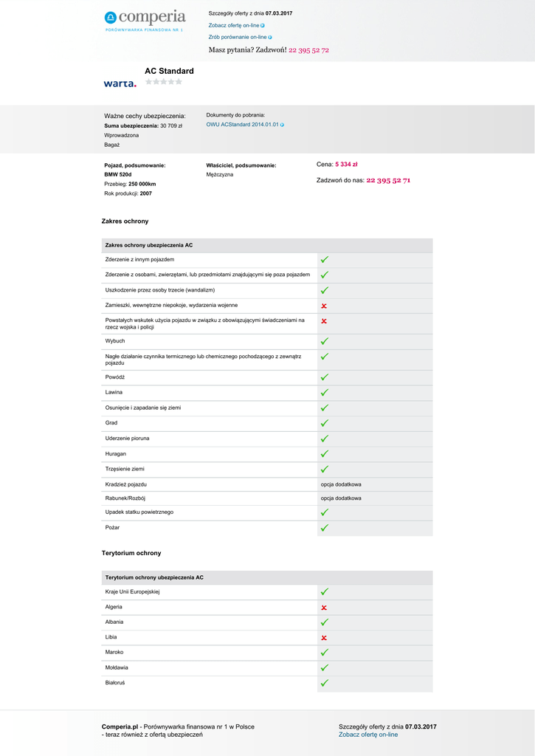This screenshot has height=756, width=535.
Task: Click the arrow icon beside 'Zrób porównanie on-line'
Action: [270, 37]
